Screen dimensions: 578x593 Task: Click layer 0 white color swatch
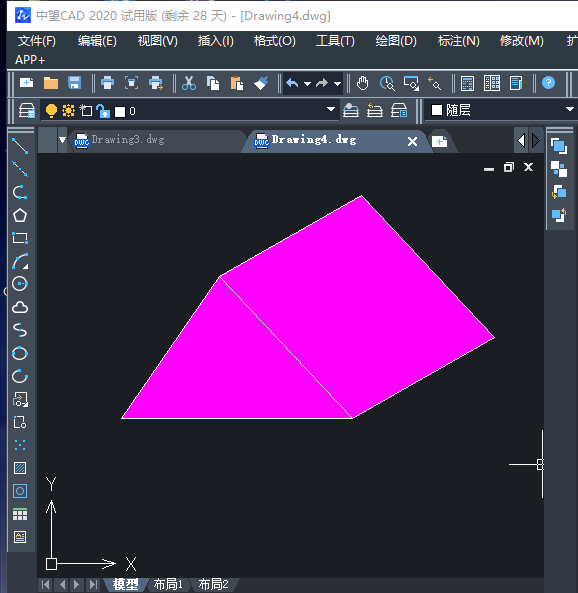pyautogui.click(x=120, y=112)
